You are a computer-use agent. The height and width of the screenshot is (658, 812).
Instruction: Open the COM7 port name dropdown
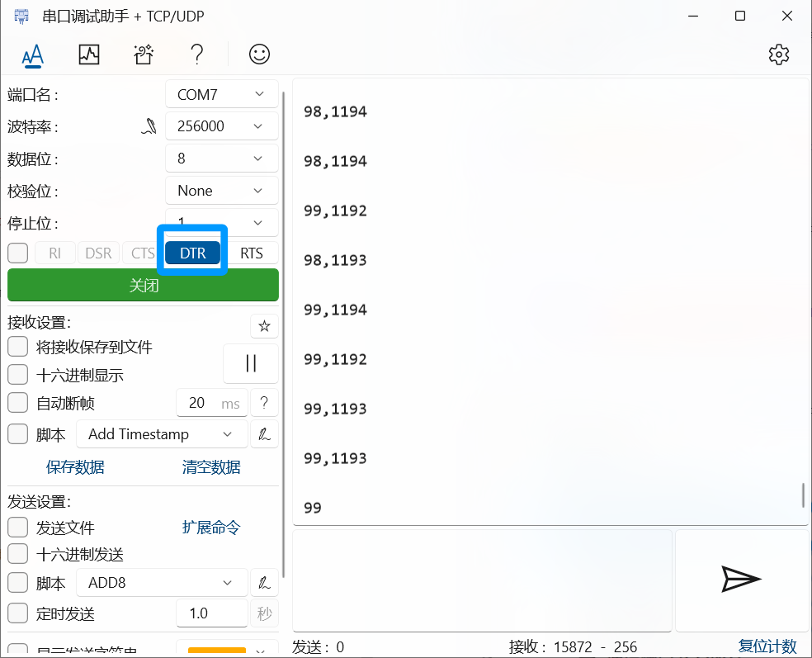(221, 95)
